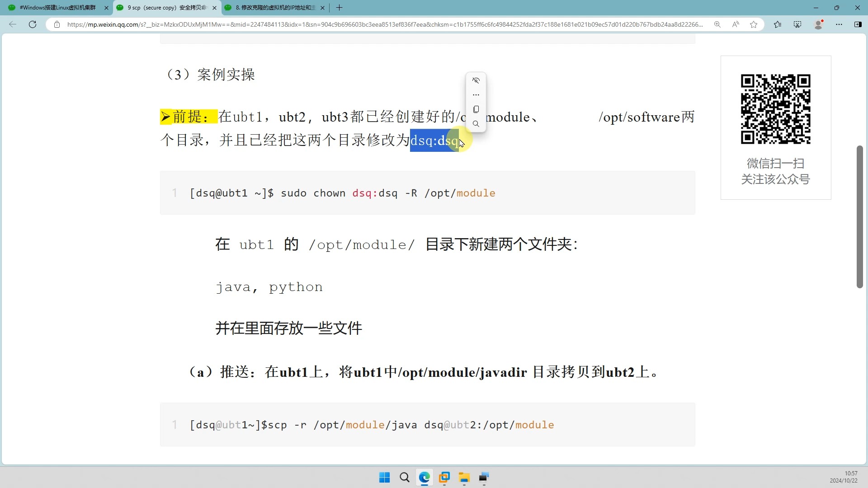
Task: Open the split screen icon on the toolbar
Action: click(x=858, y=24)
